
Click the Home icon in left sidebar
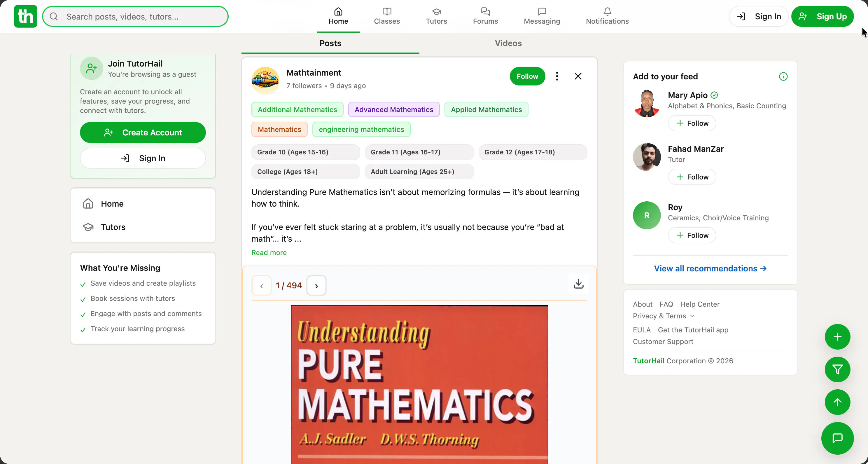coord(88,204)
